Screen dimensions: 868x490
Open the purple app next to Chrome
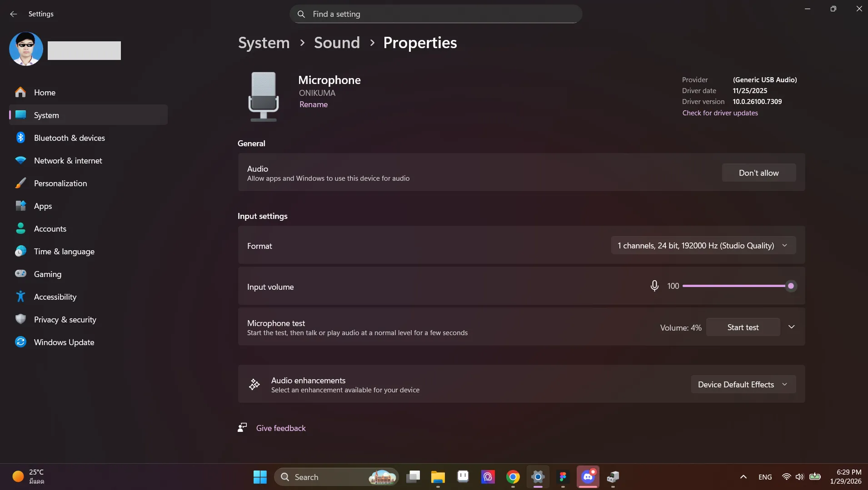point(488,477)
